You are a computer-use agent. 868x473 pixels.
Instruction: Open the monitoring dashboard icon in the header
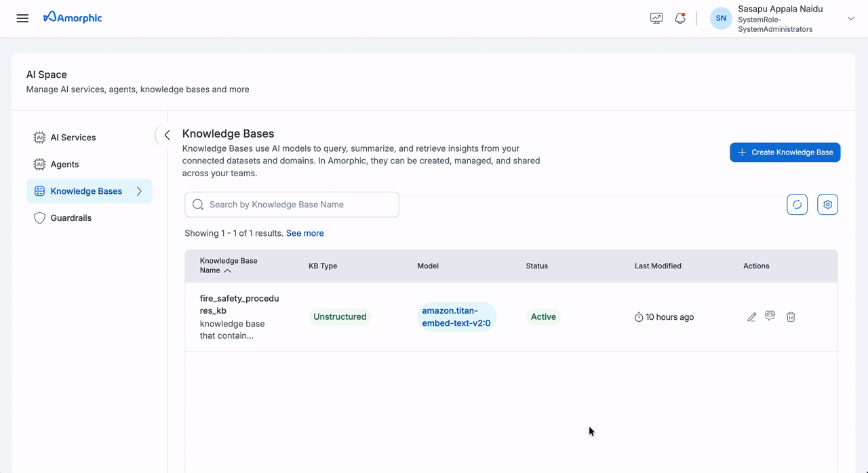(x=656, y=18)
